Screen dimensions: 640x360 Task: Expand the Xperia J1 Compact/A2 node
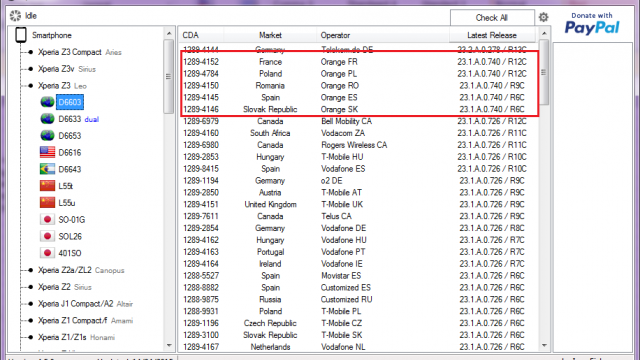(30, 304)
